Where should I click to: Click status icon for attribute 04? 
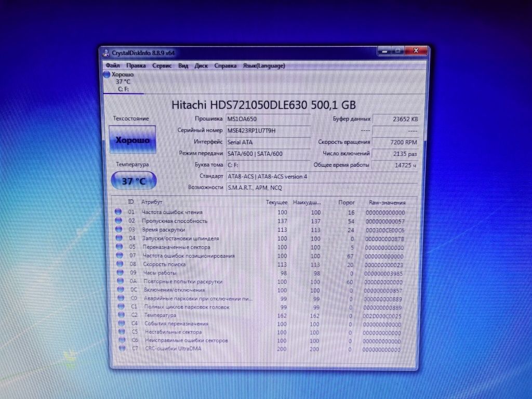point(119,238)
